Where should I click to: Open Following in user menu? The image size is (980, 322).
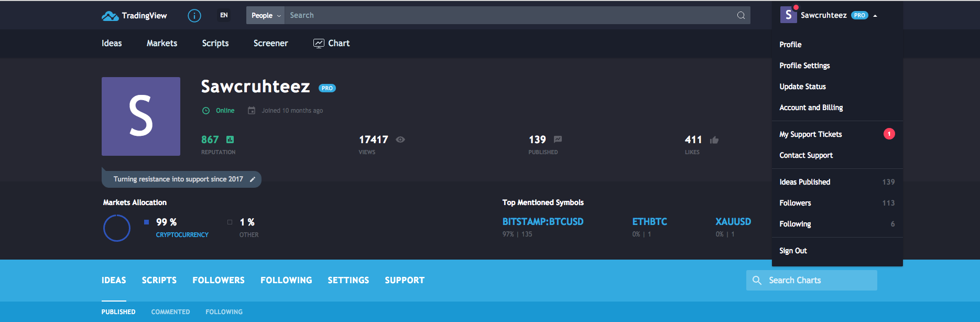837,224
